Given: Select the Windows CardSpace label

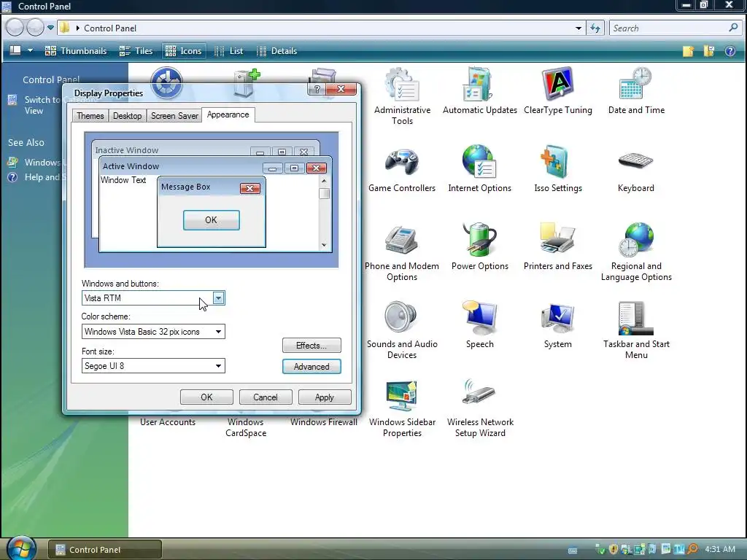Looking at the screenshot, I should pyautogui.click(x=246, y=427).
